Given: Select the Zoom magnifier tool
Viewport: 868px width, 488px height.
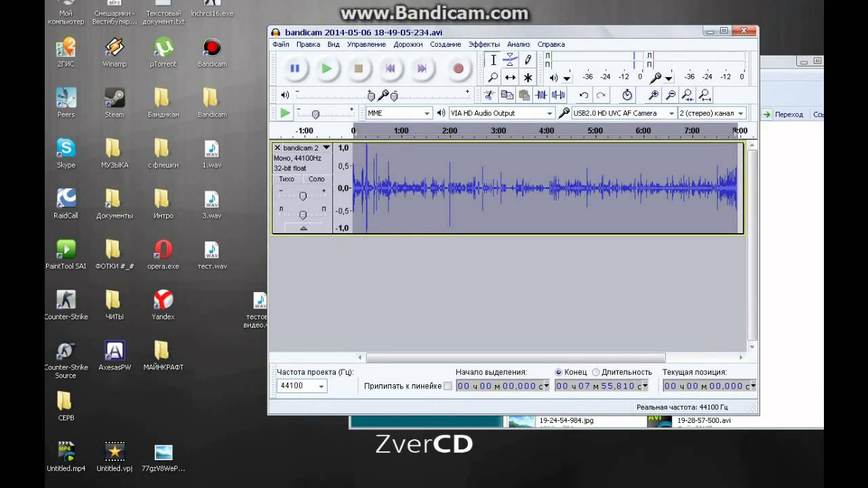Looking at the screenshot, I should coord(493,77).
